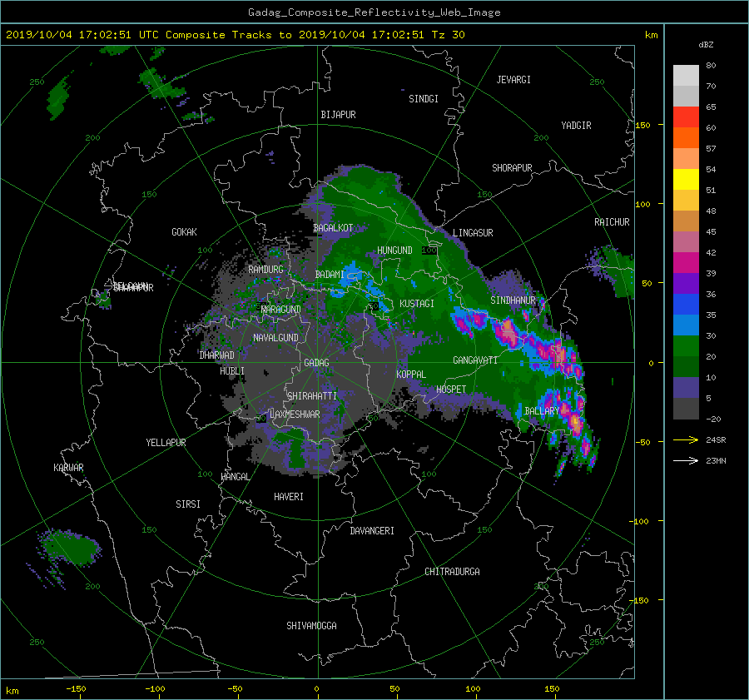
Task: Click the BADAMI city label
Action: point(330,275)
